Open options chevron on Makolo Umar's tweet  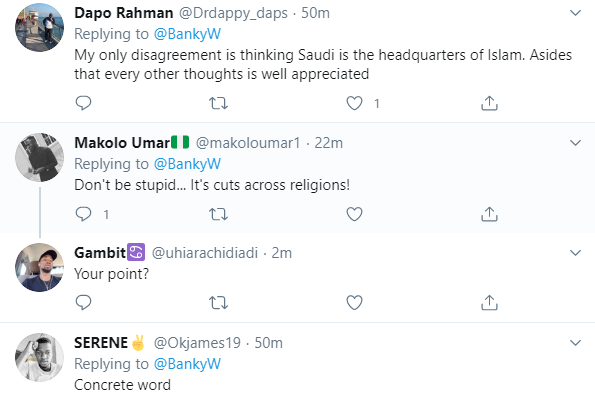point(576,143)
